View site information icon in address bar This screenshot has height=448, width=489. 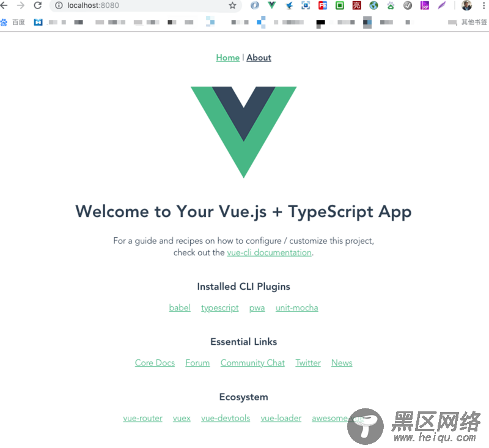[x=59, y=6]
